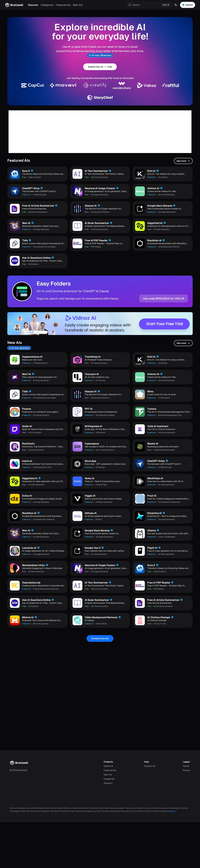Open the Kimi AI featured icon
Viewport: 200px width, 868px height.
pos(140,174)
